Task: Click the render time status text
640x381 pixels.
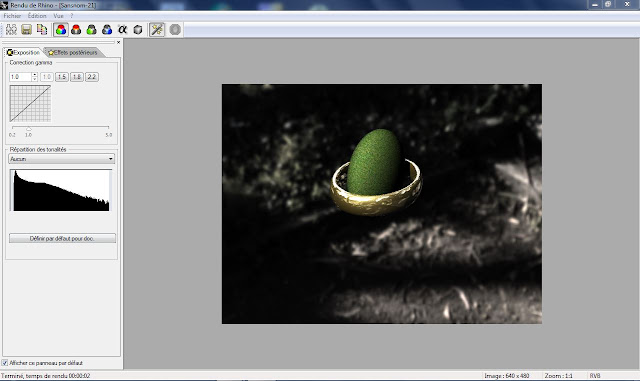Action: [45, 376]
